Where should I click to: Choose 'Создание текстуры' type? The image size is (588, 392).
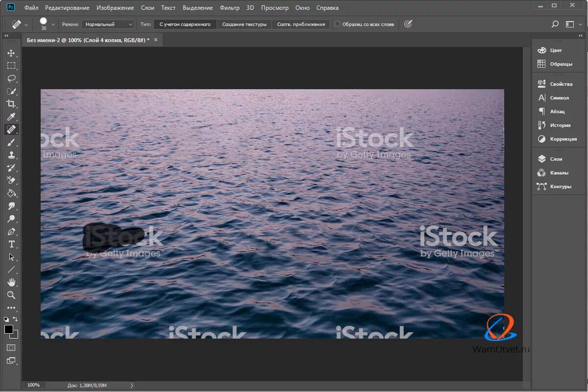[x=245, y=24]
